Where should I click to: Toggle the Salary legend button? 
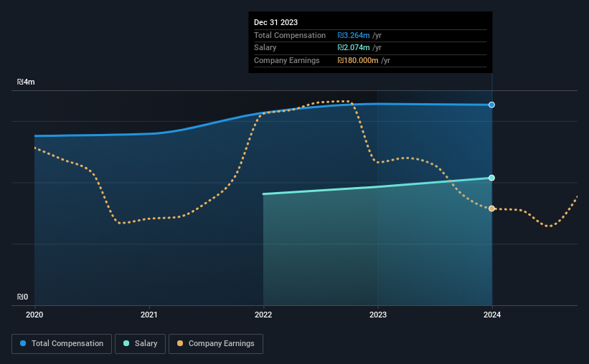140,344
